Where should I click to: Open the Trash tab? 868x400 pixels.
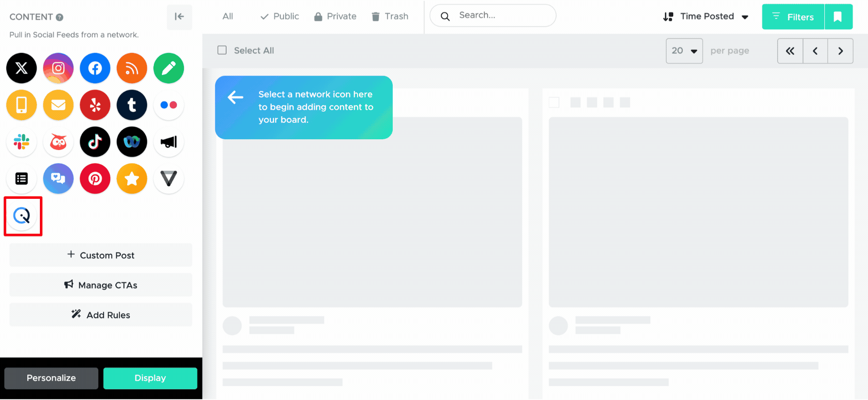390,16
